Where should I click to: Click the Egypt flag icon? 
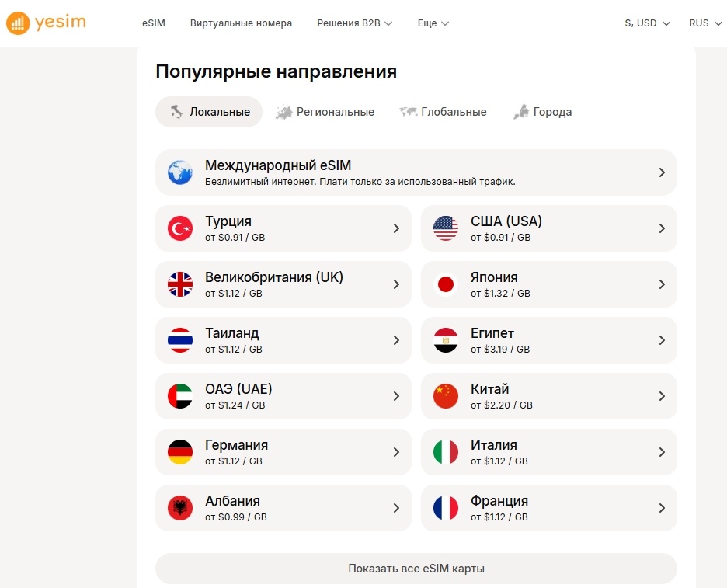446,340
